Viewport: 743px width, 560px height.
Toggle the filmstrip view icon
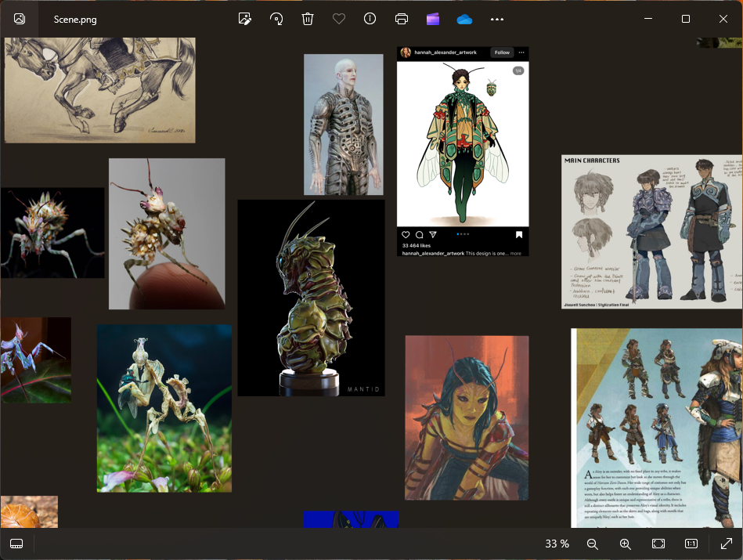(16, 544)
